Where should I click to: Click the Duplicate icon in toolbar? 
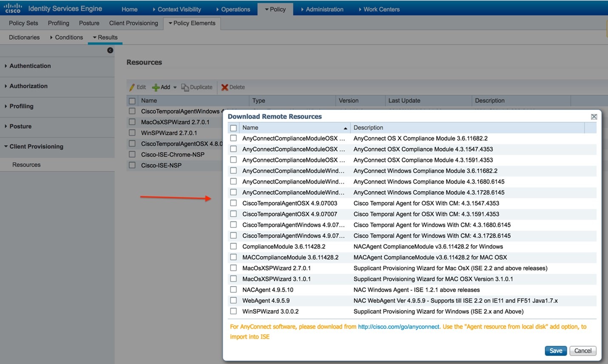click(185, 87)
